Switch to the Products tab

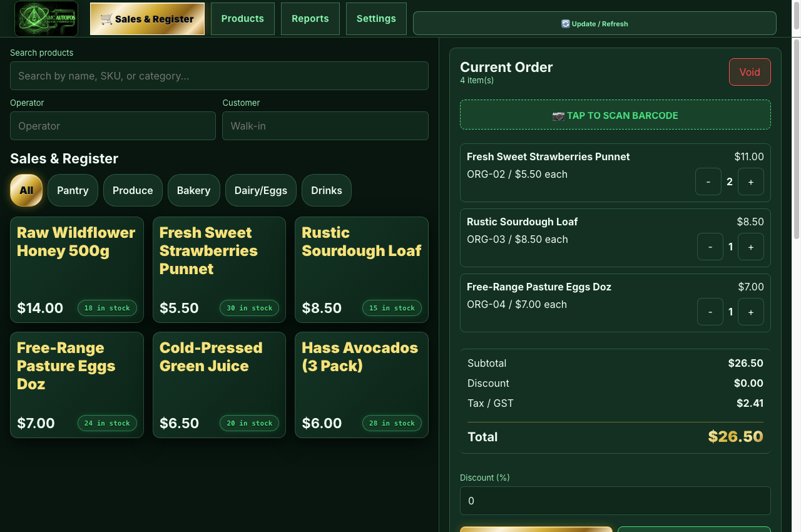tap(243, 19)
